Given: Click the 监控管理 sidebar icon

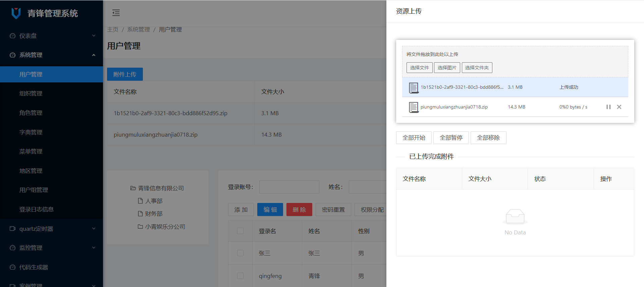Looking at the screenshot, I should coord(13,248).
